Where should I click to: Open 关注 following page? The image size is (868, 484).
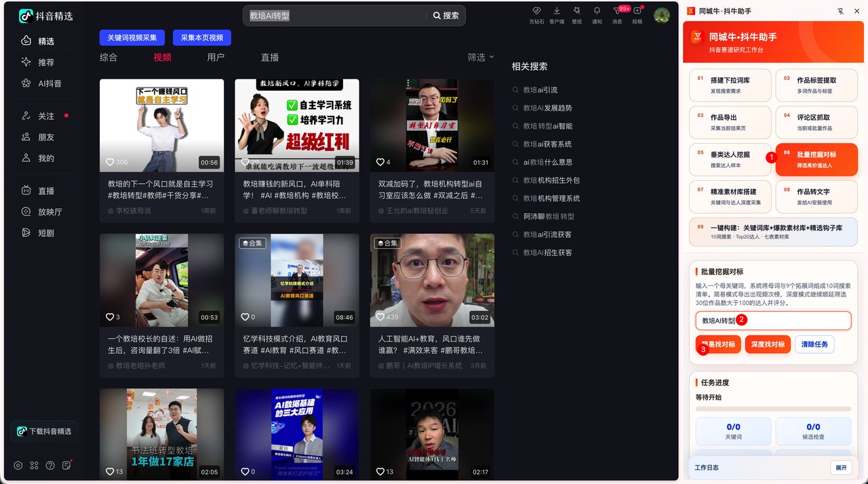coord(46,116)
